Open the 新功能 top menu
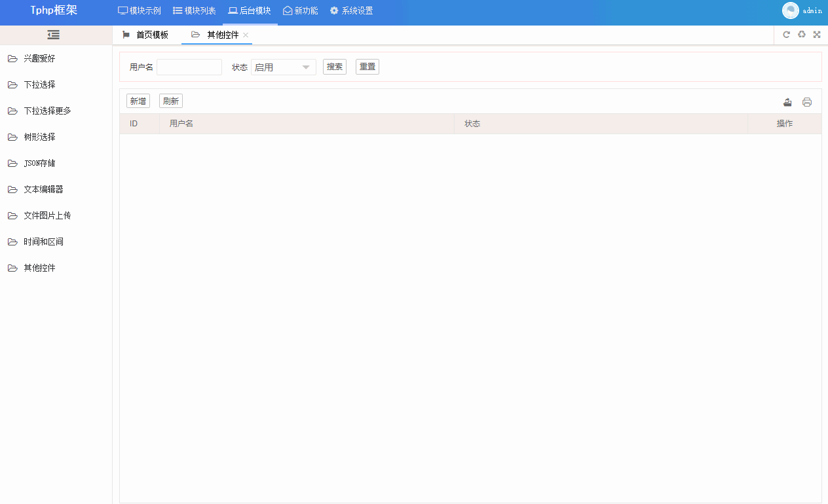 click(x=301, y=10)
